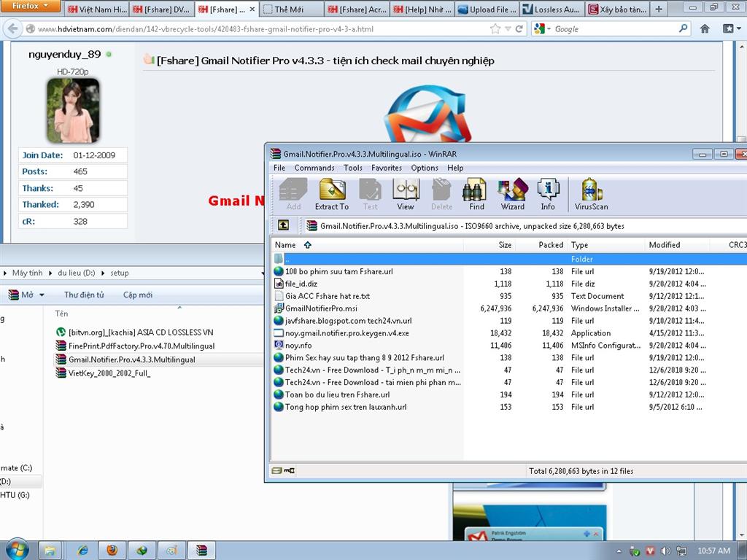Open the Options menu in WinRAR
This screenshot has height=560, width=747.
[x=425, y=168]
